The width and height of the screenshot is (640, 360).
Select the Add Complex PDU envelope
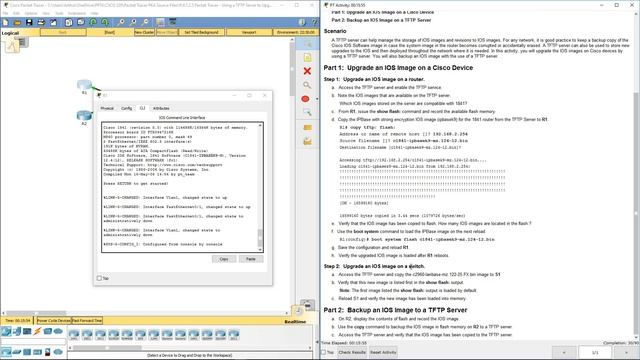pos(307,141)
